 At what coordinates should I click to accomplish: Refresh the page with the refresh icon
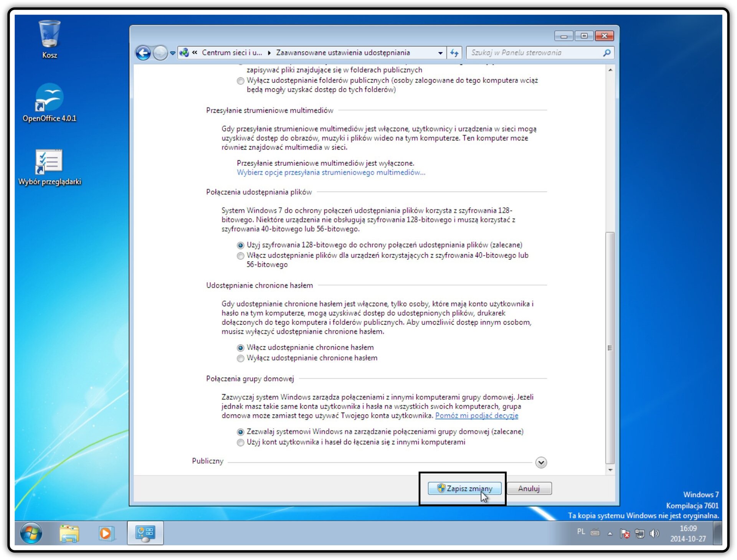point(454,53)
